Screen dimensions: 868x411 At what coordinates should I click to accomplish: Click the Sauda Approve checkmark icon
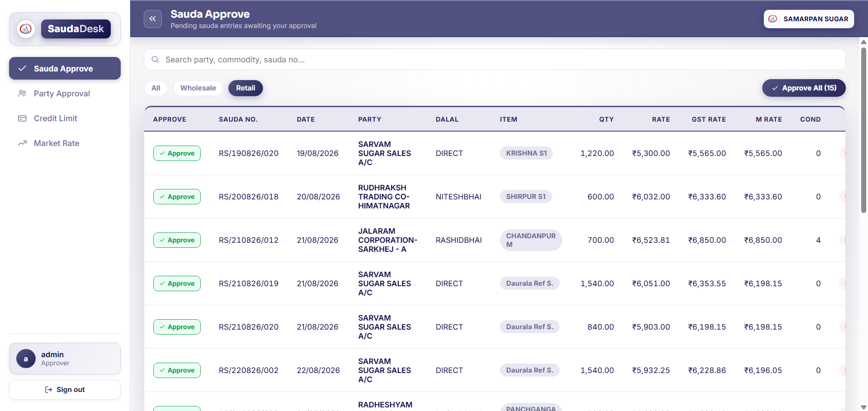pos(22,69)
